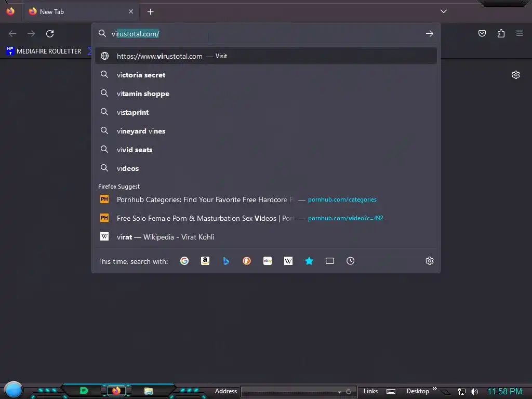Click the Firefox View icon
This screenshot has height=399, width=532.
coord(10,11)
